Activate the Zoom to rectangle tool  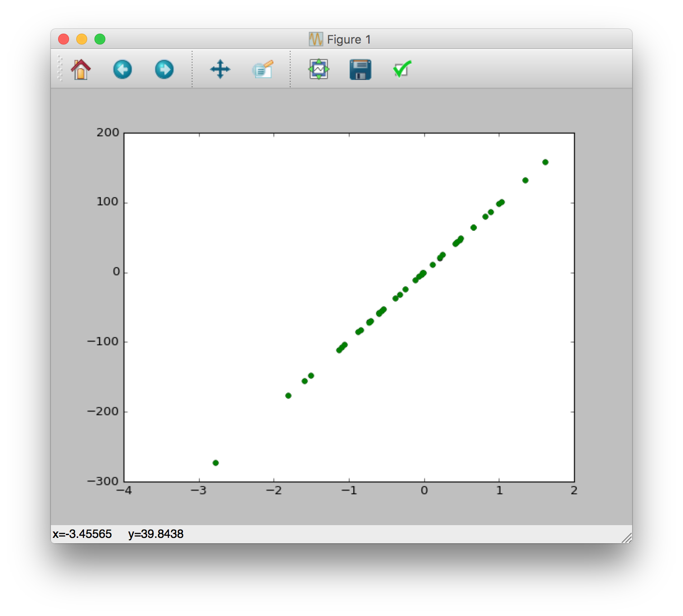[x=263, y=70]
